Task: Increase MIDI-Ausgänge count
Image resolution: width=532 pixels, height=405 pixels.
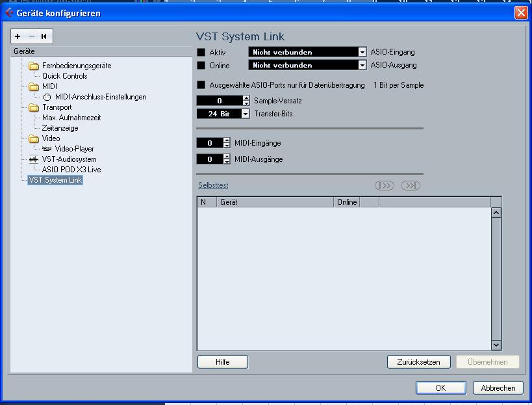Action: pyautogui.click(x=227, y=157)
